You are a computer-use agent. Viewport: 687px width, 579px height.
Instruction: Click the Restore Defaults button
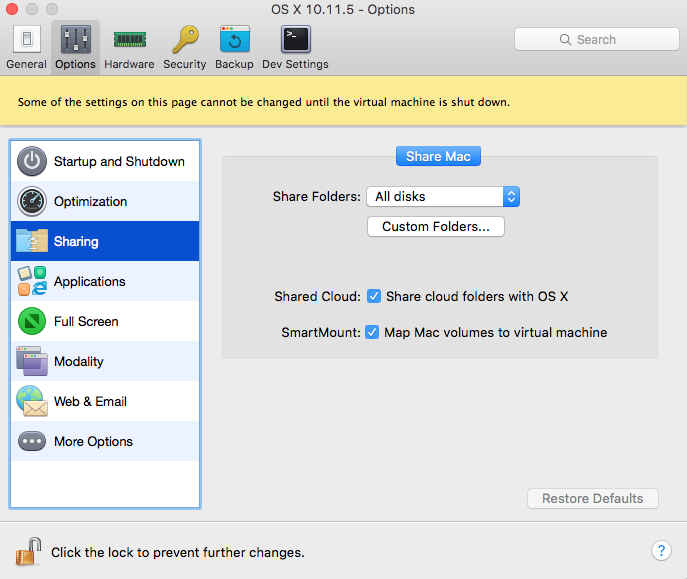pyautogui.click(x=592, y=498)
